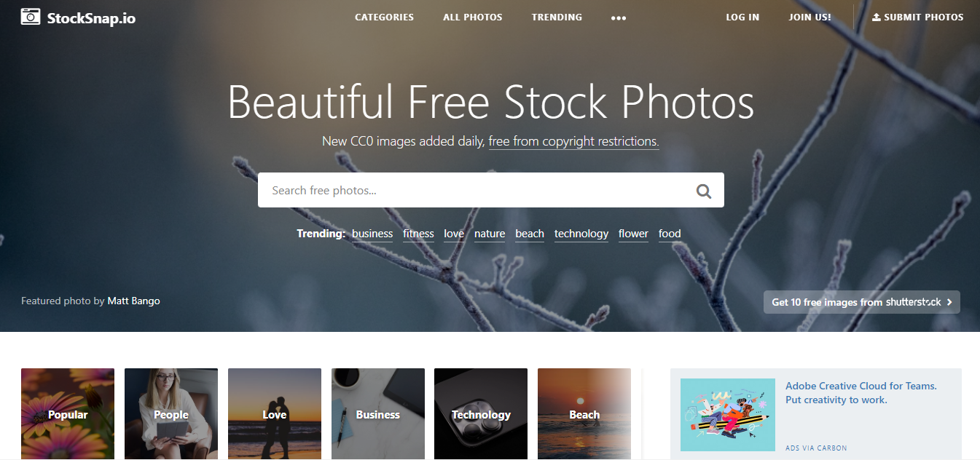The width and height of the screenshot is (980, 460).
Task: Click the upload icon beside Submit Photos
Action: click(x=877, y=17)
